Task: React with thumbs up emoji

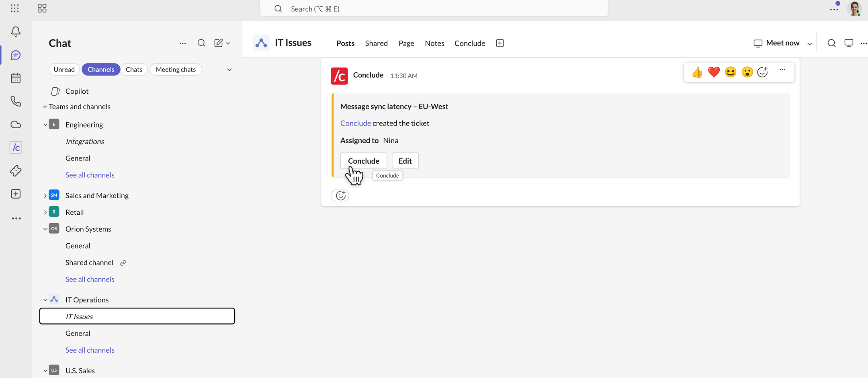Action: click(697, 72)
